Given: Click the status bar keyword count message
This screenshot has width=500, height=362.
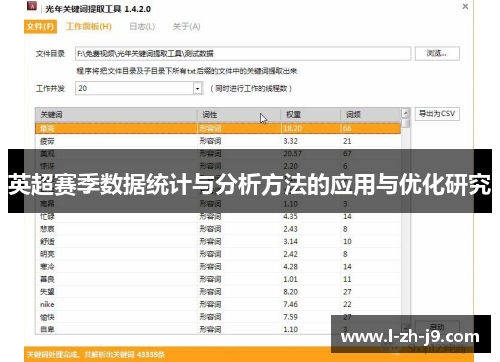Looking at the screenshot, I should pos(96,355).
